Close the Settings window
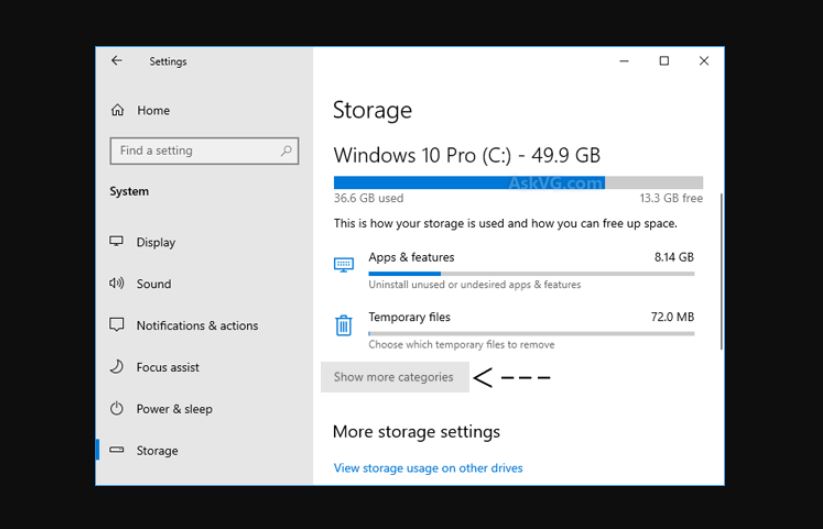The image size is (823, 529). tap(704, 61)
